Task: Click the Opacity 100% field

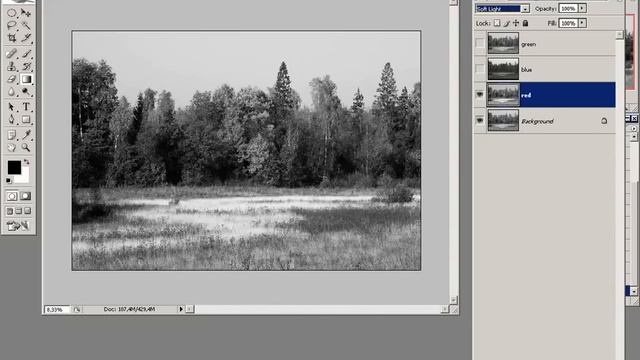Action: (x=568, y=9)
